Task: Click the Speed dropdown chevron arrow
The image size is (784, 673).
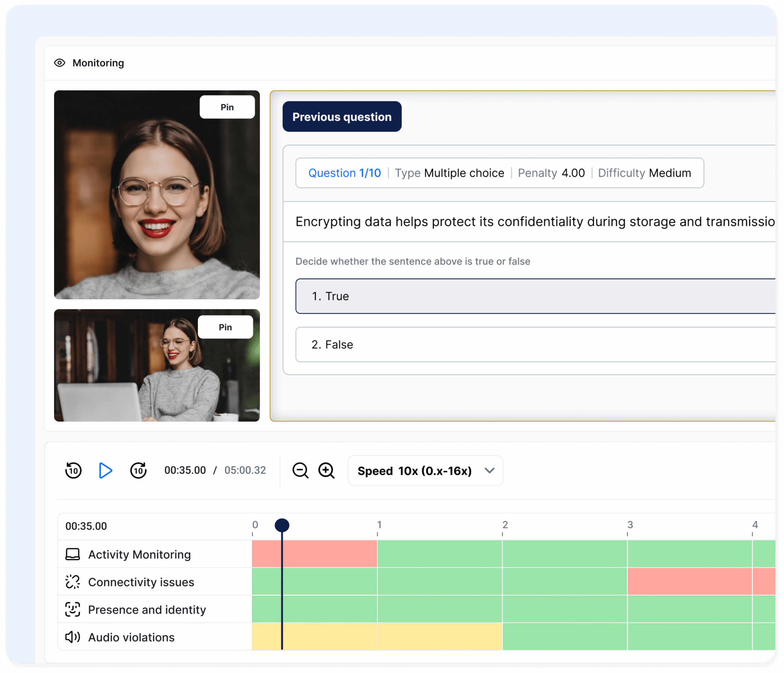Action: point(490,471)
